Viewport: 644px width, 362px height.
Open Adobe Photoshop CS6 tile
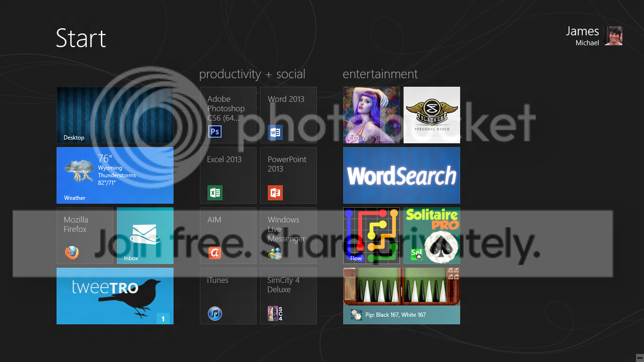228,115
